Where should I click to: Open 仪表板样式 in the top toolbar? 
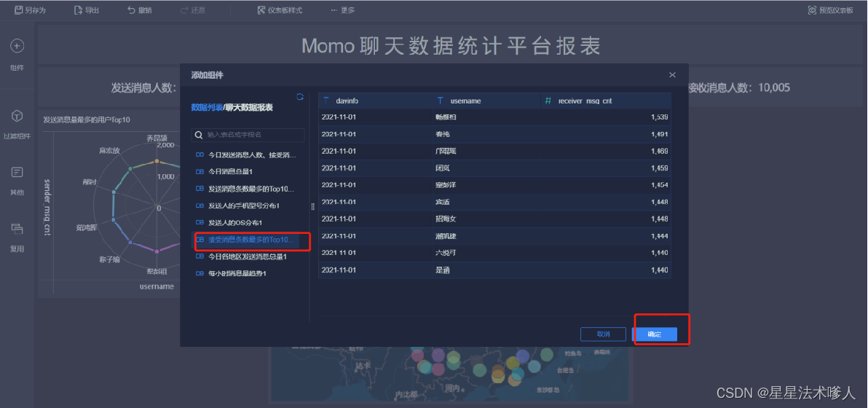point(280,10)
